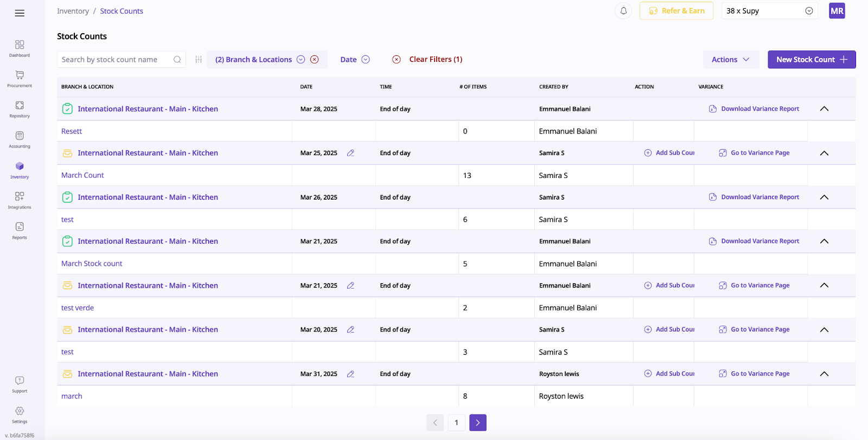Download Variance Report for Mar 28 count
The image size is (868, 440).
click(x=754, y=109)
